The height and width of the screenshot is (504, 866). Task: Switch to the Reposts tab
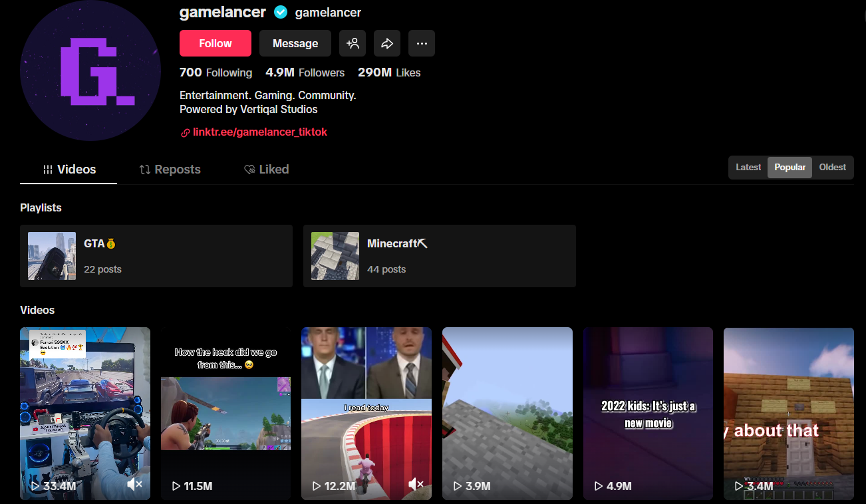pyautogui.click(x=170, y=169)
